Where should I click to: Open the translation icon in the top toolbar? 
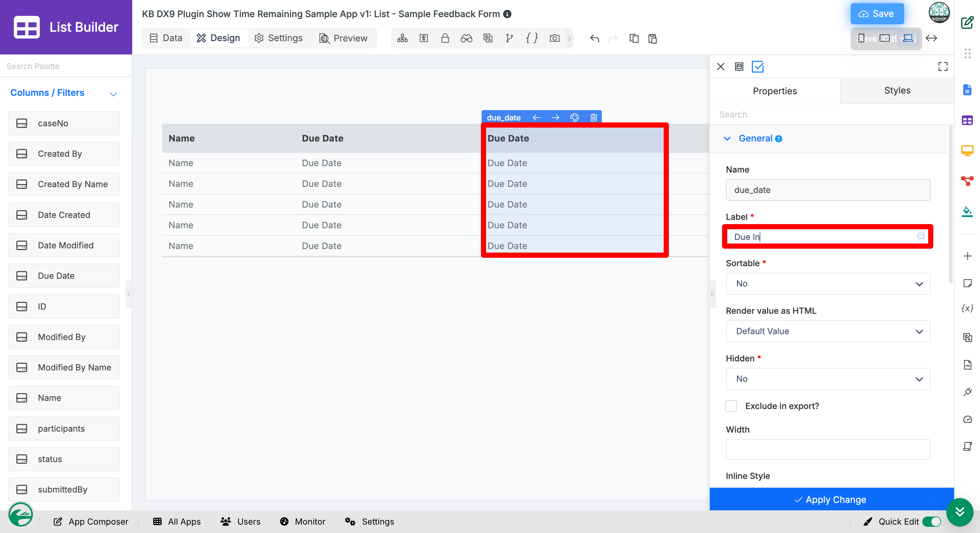(x=488, y=38)
